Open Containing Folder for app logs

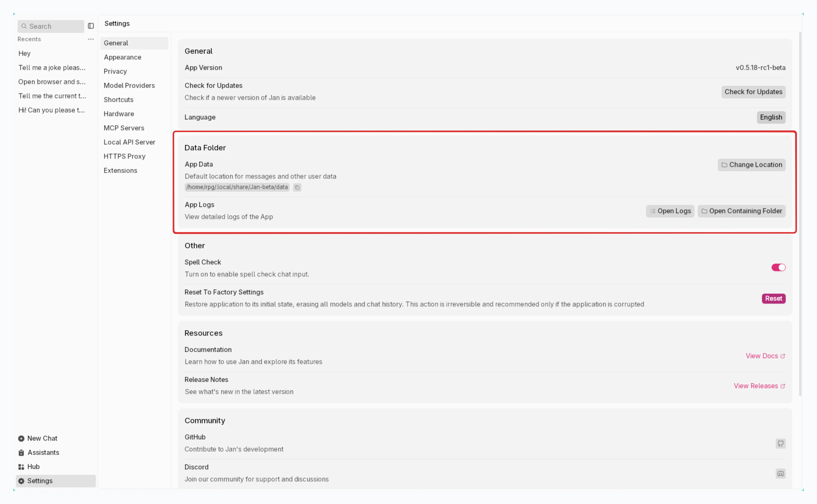click(x=741, y=211)
